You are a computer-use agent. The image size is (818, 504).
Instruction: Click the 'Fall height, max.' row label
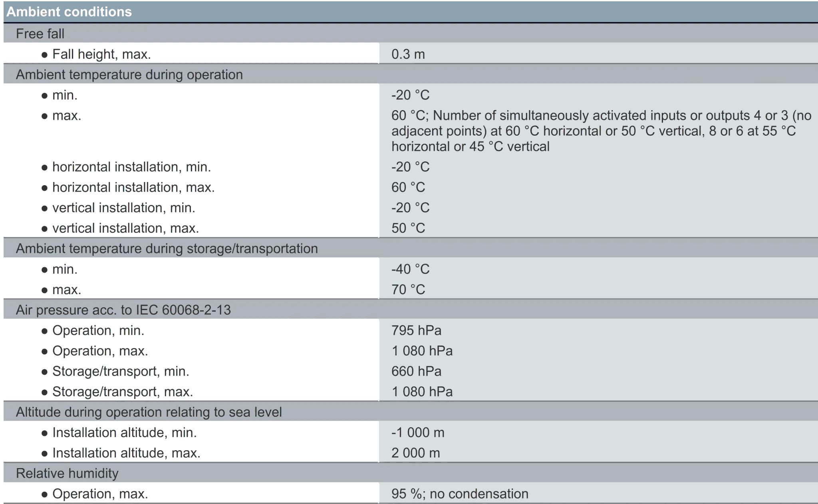point(101,54)
